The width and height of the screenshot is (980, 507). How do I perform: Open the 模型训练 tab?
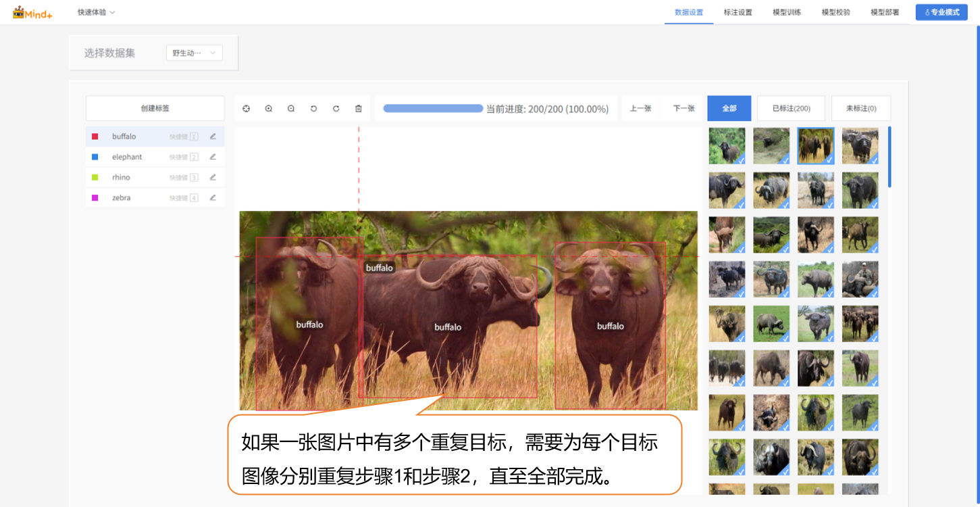click(x=787, y=12)
